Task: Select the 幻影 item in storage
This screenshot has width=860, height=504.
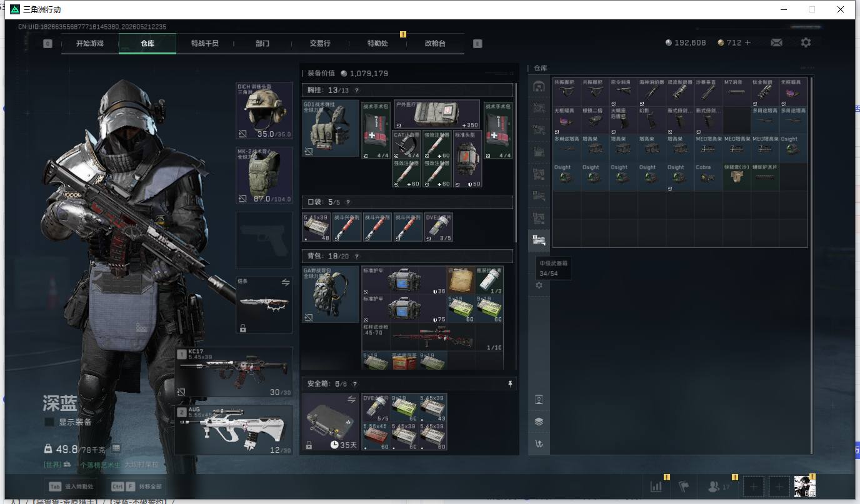Action: point(651,120)
